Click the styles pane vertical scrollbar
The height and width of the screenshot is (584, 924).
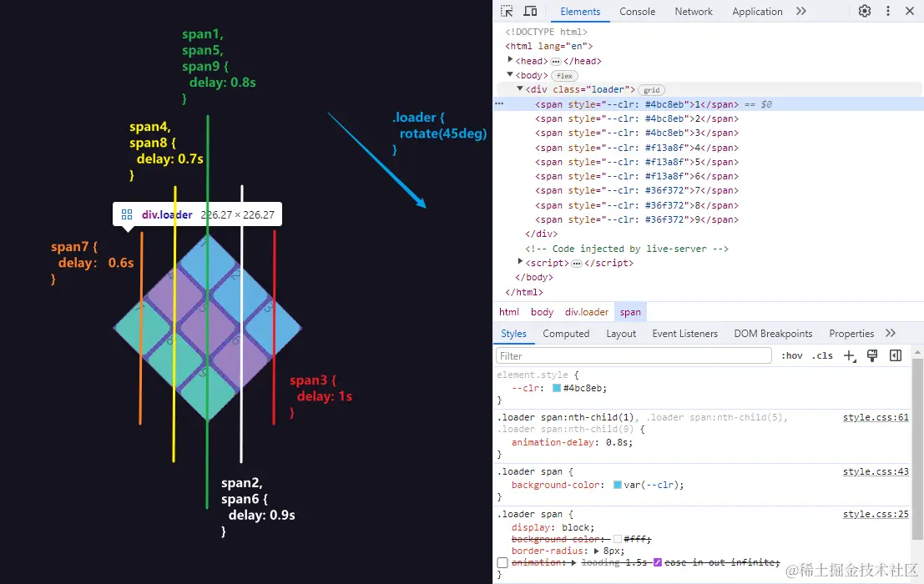coord(917,447)
